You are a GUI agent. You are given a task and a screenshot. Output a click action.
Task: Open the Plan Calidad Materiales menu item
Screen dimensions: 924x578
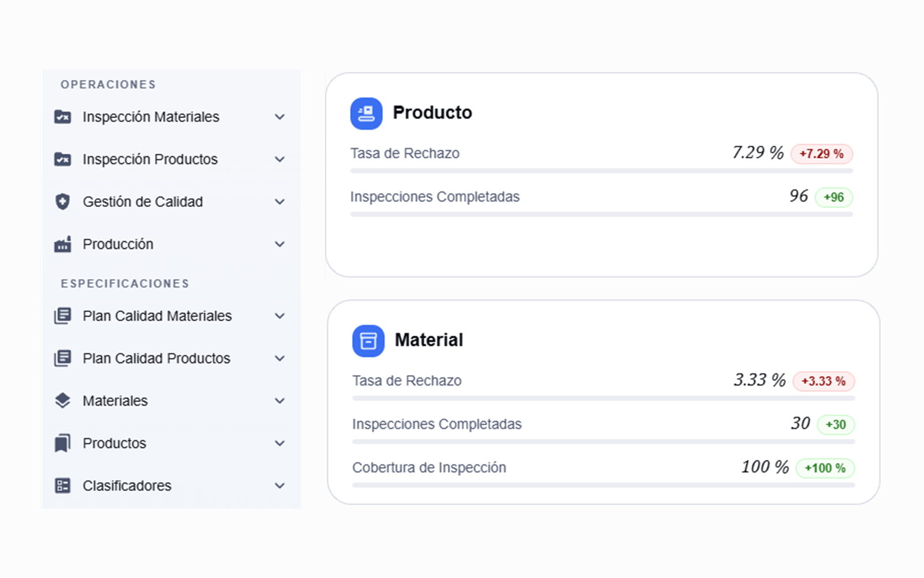[x=171, y=316]
